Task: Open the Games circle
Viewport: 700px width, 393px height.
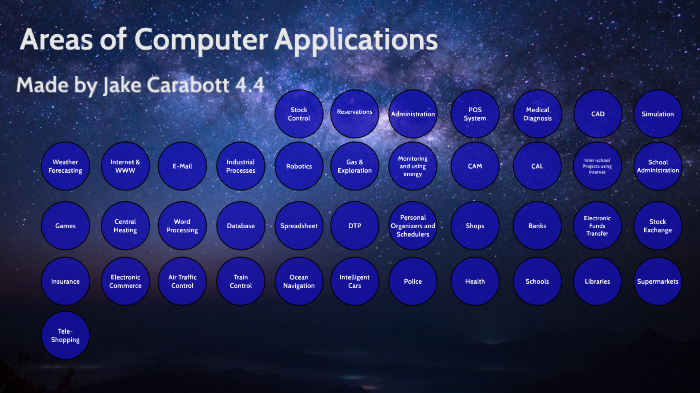Action: [x=65, y=226]
